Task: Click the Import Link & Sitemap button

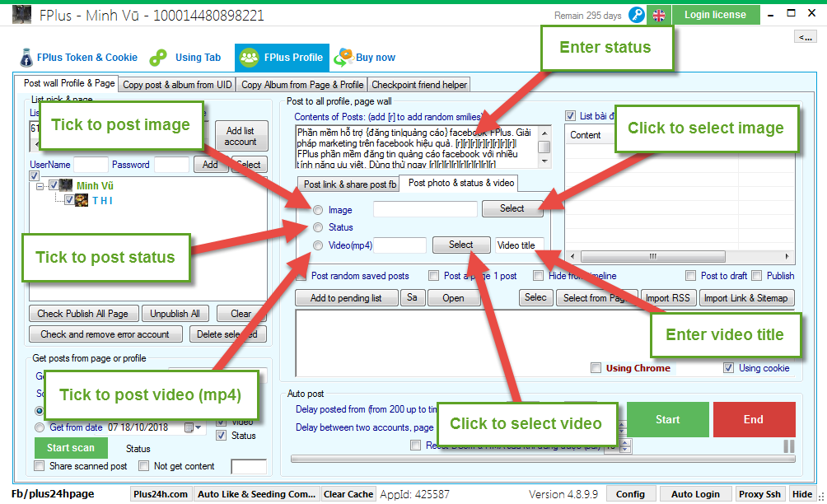Action: 745,298
